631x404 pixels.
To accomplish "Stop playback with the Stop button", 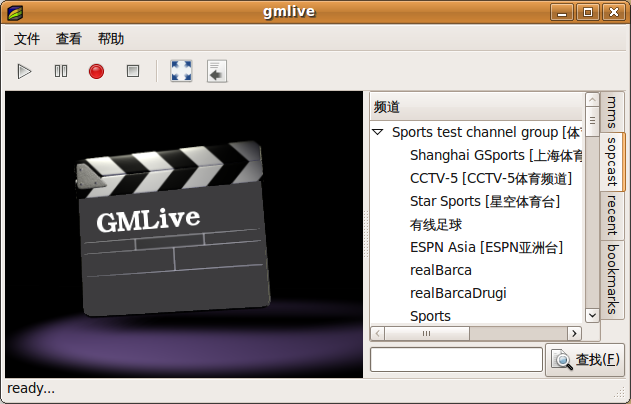I will click(x=133, y=71).
